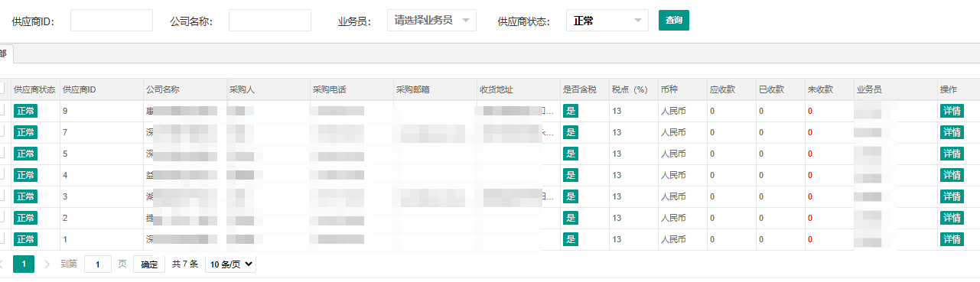The image size is (980, 282).
Task: Click 是 tax badge in supplier 1 row
Action: tap(571, 239)
